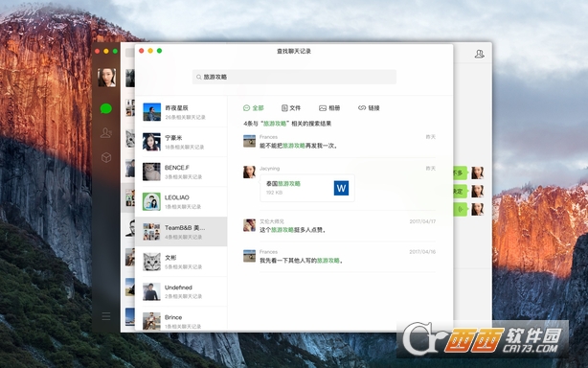588x368 pixels.
Task: Open the Favorites cube icon in sidebar
Action: pos(106,157)
